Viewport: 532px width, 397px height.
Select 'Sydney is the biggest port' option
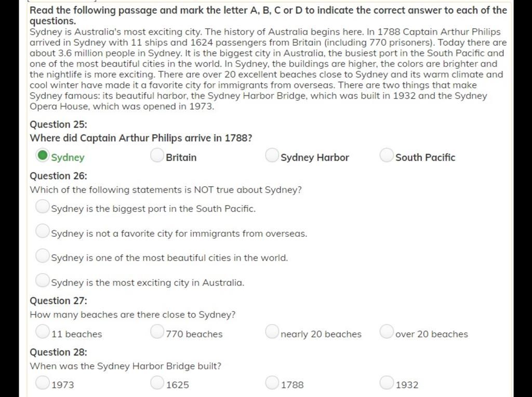coord(43,207)
